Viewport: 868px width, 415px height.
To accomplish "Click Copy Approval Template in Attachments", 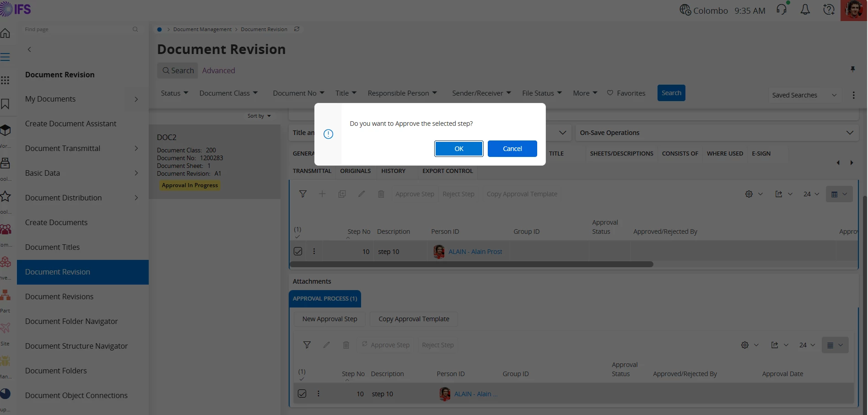I will point(414,319).
